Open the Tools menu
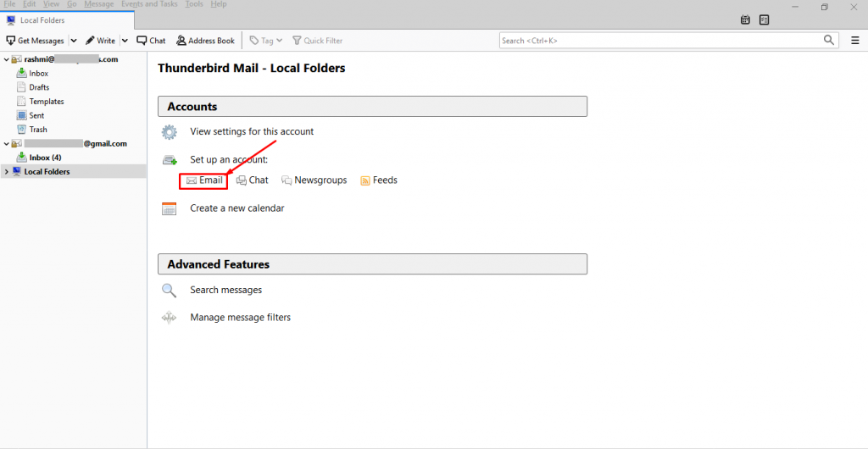868x449 pixels. (194, 4)
